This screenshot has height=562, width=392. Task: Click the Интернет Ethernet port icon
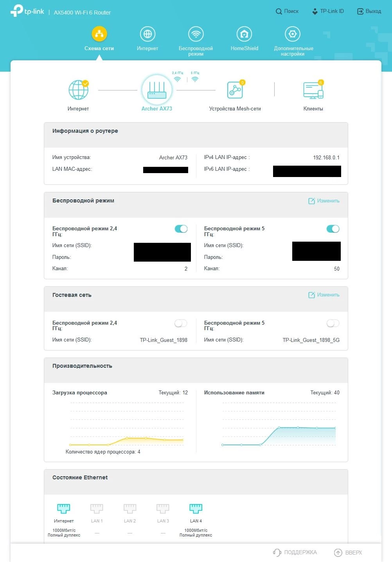tap(64, 508)
